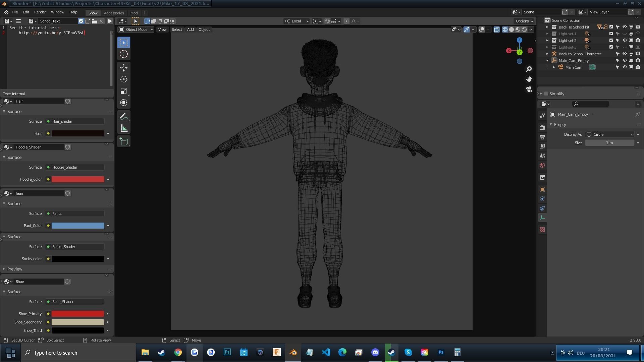
Task: Open Discord from the taskbar
Action: click(x=375, y=352)
